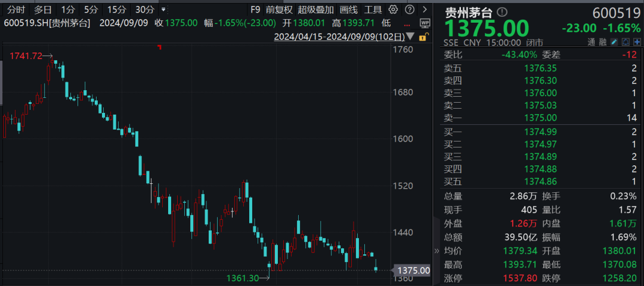This screenshot has width=644, height=286.
Task: Click the right arrow to show more toolbar items
Action: [425, 10]
